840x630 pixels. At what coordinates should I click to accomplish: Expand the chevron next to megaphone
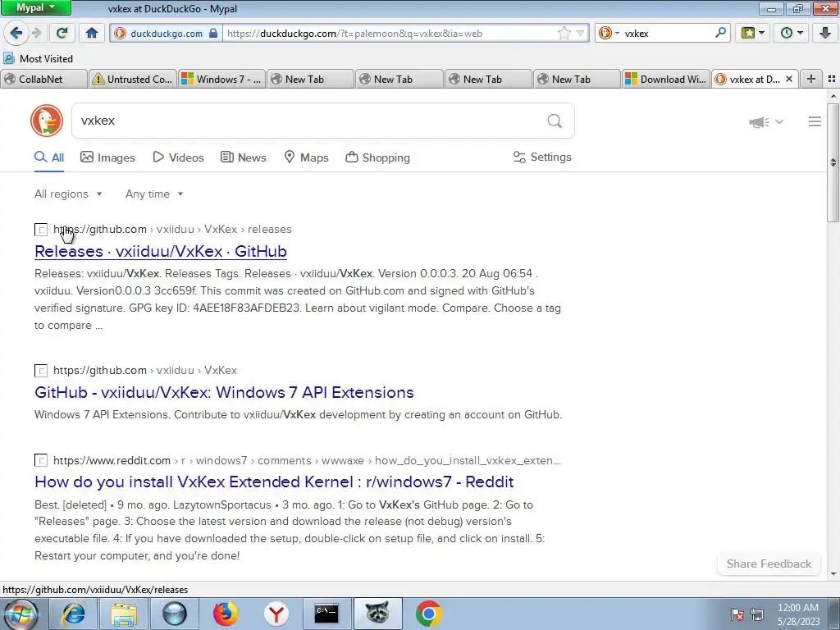779,121
